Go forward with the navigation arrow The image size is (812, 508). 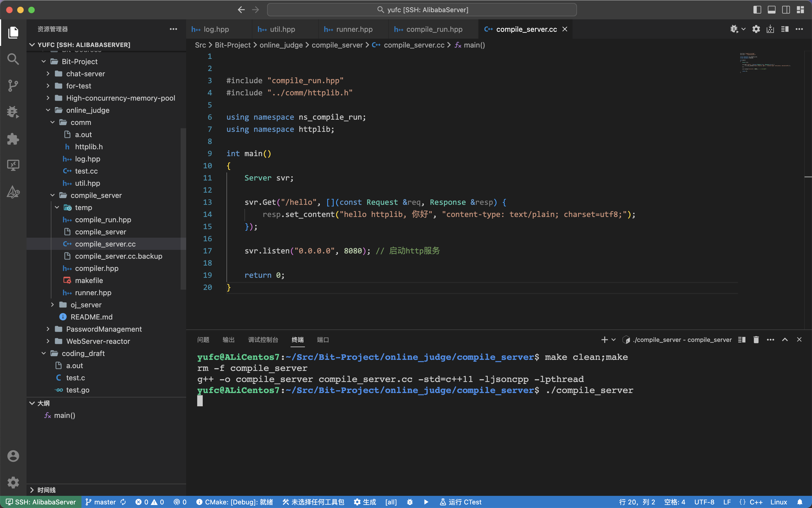pos(255,10)
